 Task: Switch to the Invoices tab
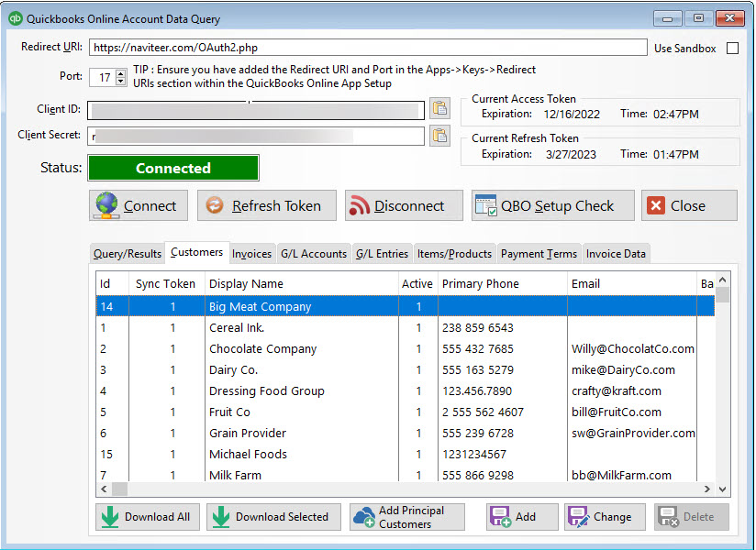tap(251, 254)
